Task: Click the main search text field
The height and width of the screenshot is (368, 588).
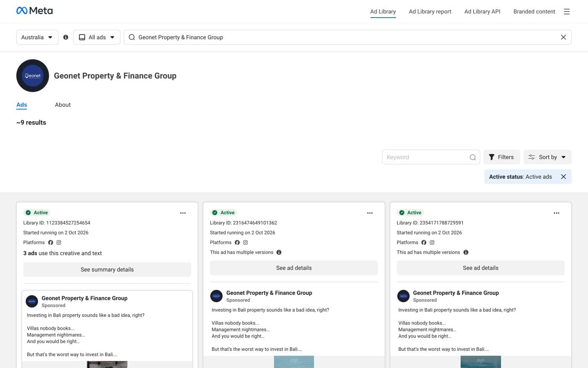Action: (x=347, y=37)
